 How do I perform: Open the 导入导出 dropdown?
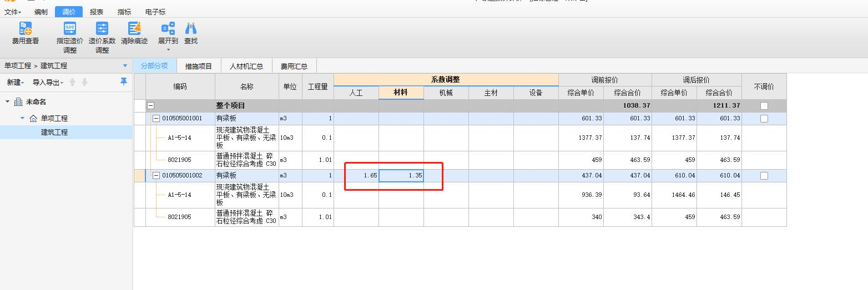(48, 83)
